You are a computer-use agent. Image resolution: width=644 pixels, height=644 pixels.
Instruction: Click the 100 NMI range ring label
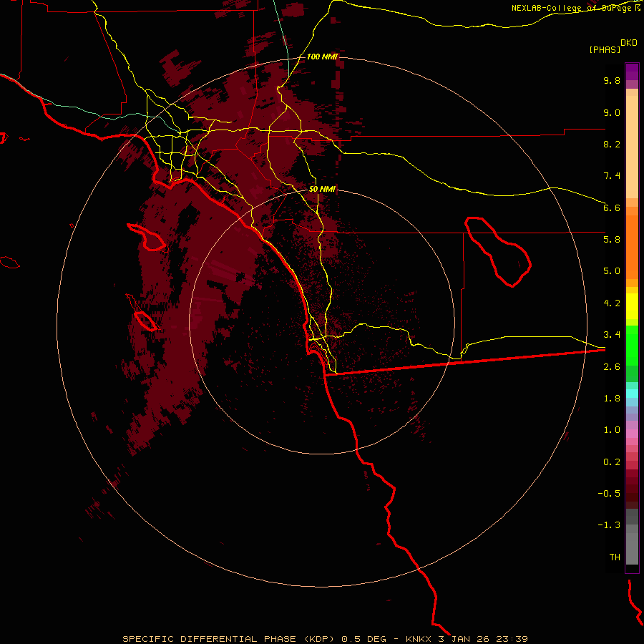tap(322, 57)
